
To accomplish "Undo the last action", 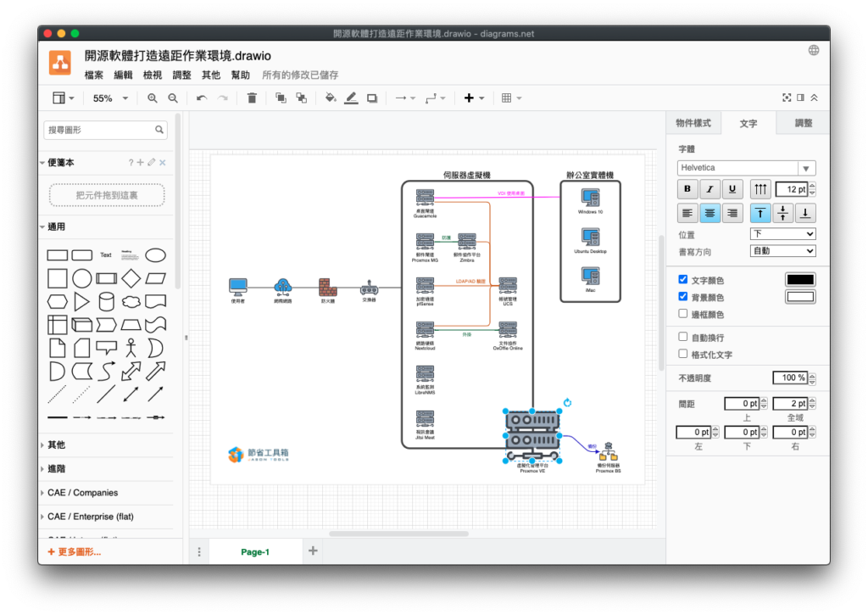I will pyautogui.click(x=202, y=98).
